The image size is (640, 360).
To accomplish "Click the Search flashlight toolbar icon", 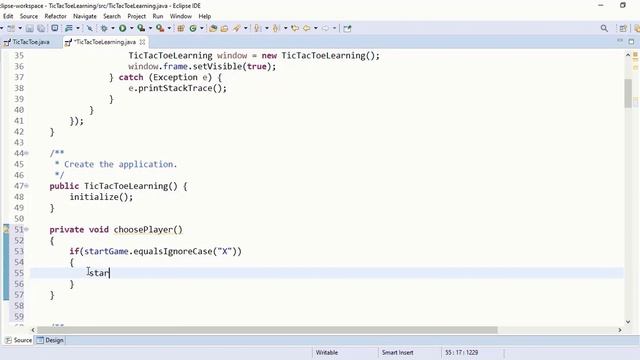I will tap(237, 28).
